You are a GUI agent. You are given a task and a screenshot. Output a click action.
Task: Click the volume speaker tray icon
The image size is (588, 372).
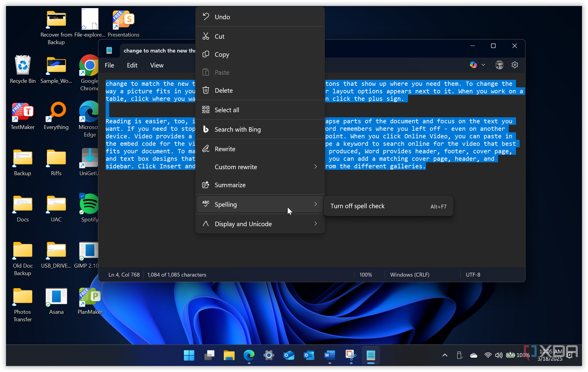[x=499, y=355]
